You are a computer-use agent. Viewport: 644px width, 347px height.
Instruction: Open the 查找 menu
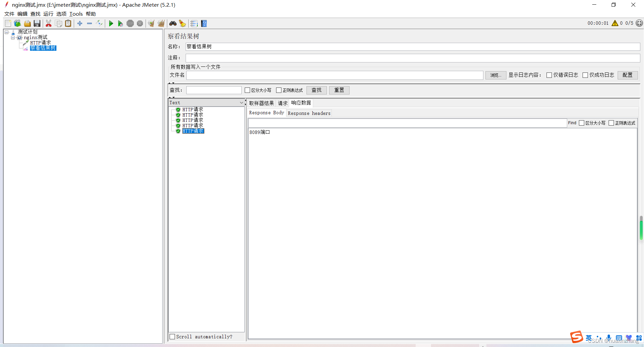35,14
